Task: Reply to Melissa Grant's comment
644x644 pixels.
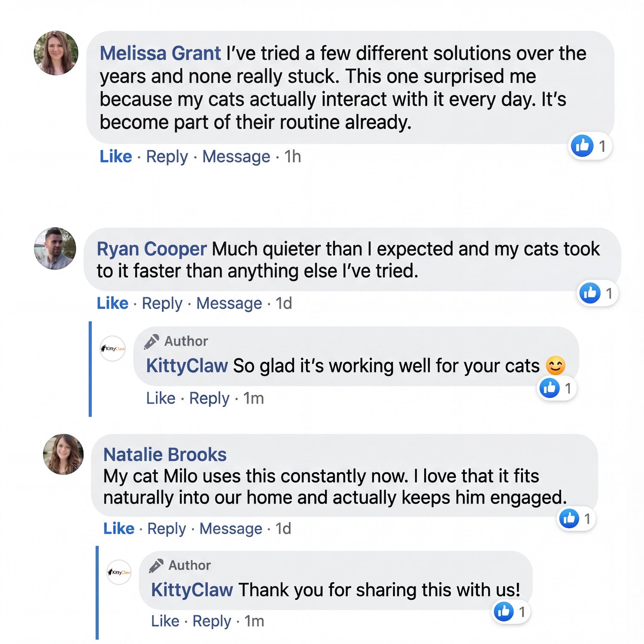Action: 167,157
